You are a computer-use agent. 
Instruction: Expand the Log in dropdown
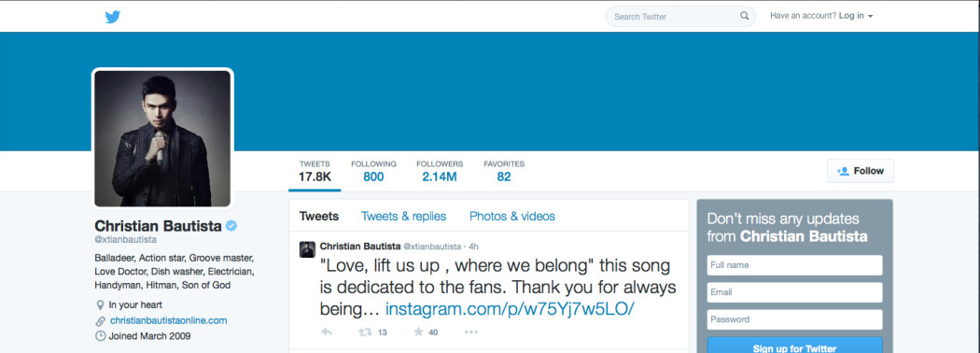click(856, 16)
